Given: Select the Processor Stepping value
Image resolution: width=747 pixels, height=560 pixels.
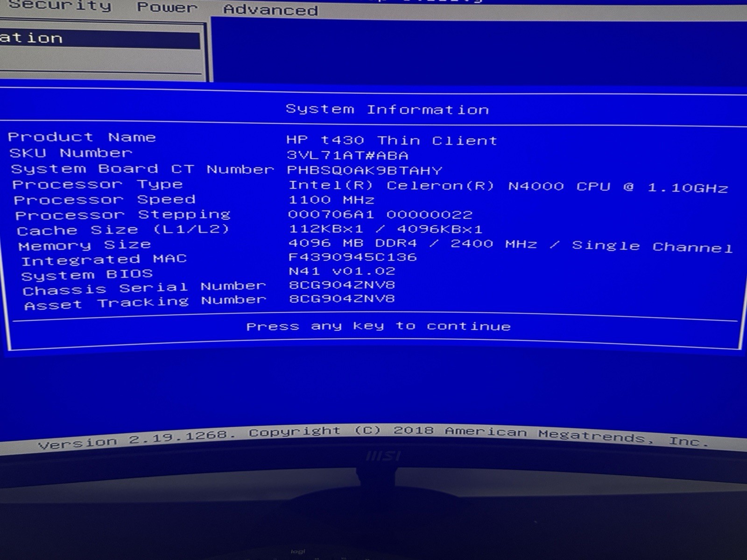Looking at the screenshot, I should point(380,215).
